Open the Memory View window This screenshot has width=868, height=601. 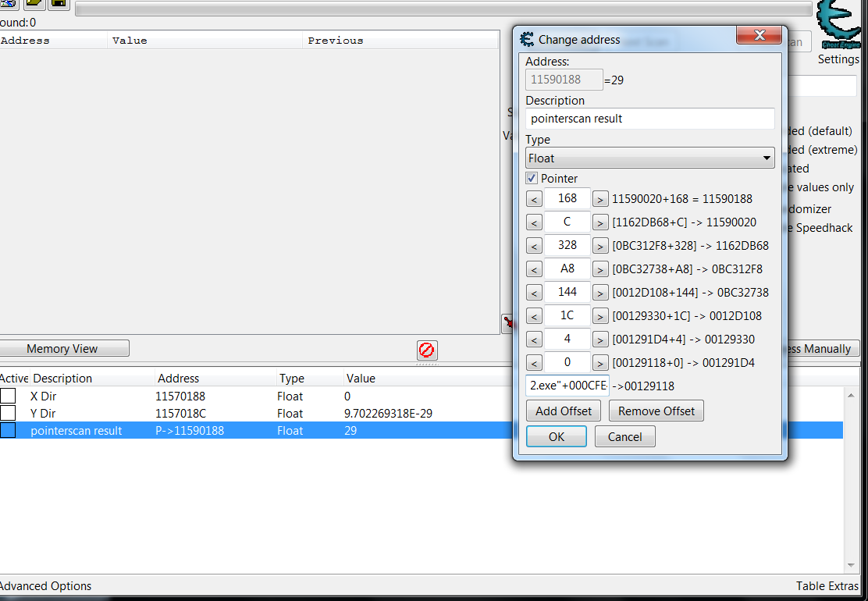tap(62, 349)
